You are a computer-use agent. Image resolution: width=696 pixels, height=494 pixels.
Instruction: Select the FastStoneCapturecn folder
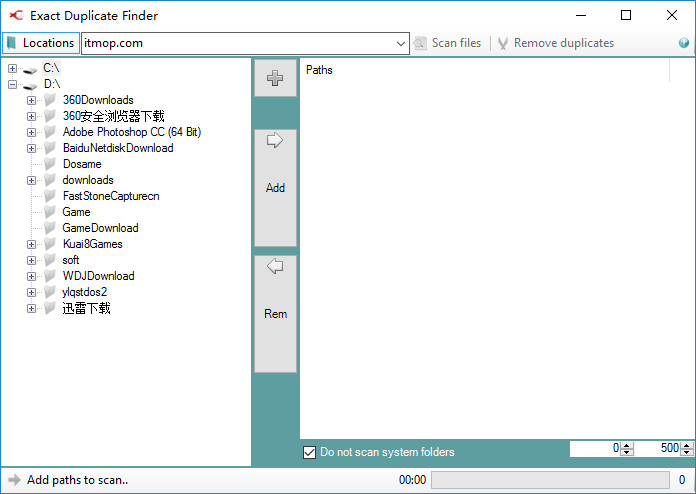[x=111, y=196]
